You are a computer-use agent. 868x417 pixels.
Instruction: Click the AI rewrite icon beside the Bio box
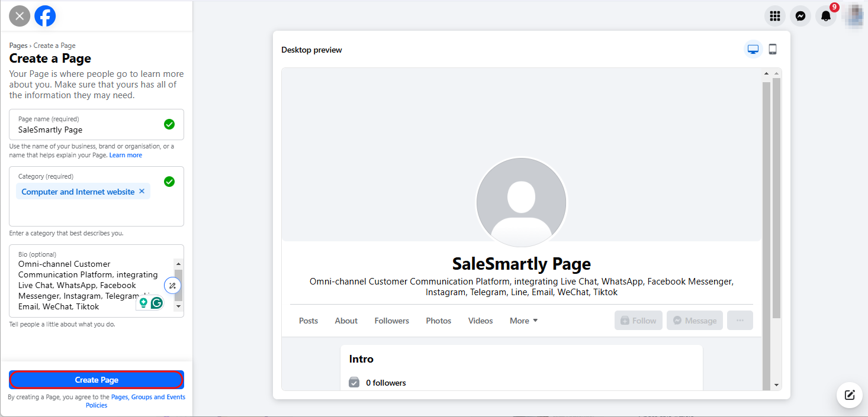tap(172, 285)
